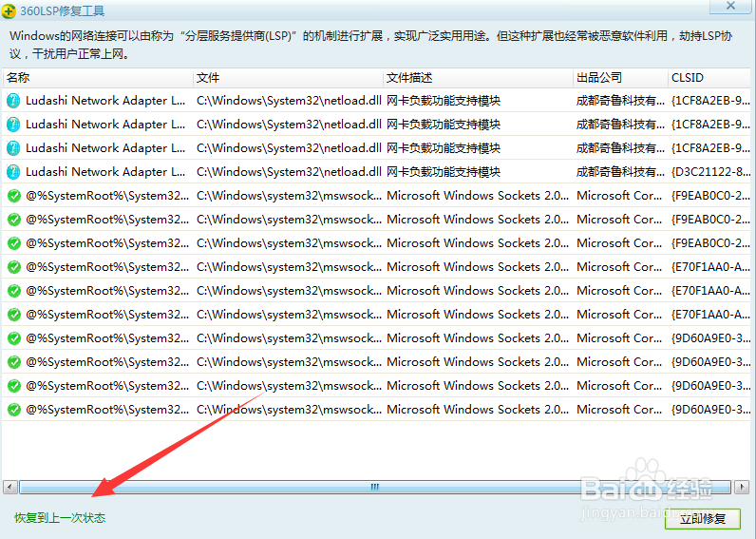Image resolution: width=756 pixels, height=539 pixels.
Task: Click the 文件 column header
Action: click(288, 78)
